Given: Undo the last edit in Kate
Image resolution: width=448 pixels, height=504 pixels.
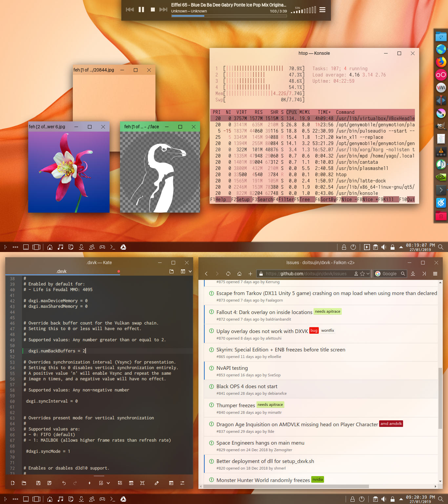Looking at the screenshot, I should pos(64,483).
